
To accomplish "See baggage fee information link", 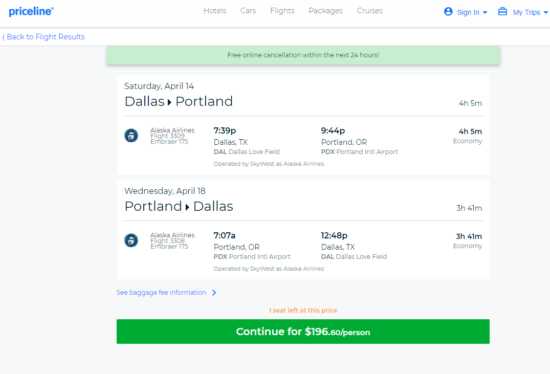I will pyautogui.click(x=161, y=293).
